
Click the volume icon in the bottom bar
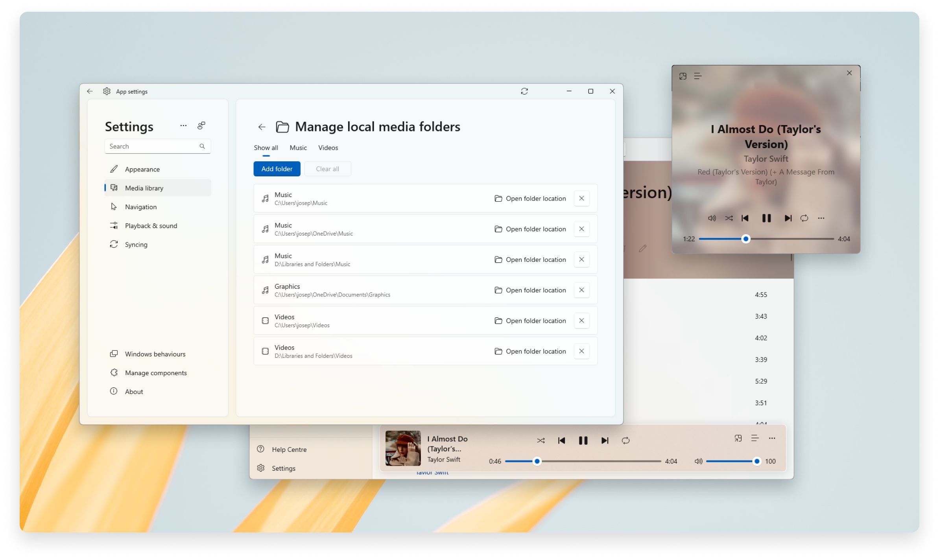(x=698, y=461)
